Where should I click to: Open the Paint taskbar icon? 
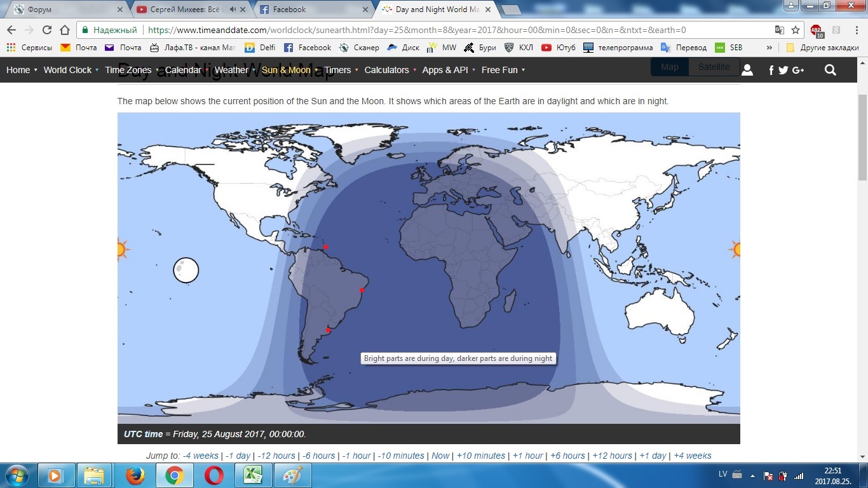(293, 475)
